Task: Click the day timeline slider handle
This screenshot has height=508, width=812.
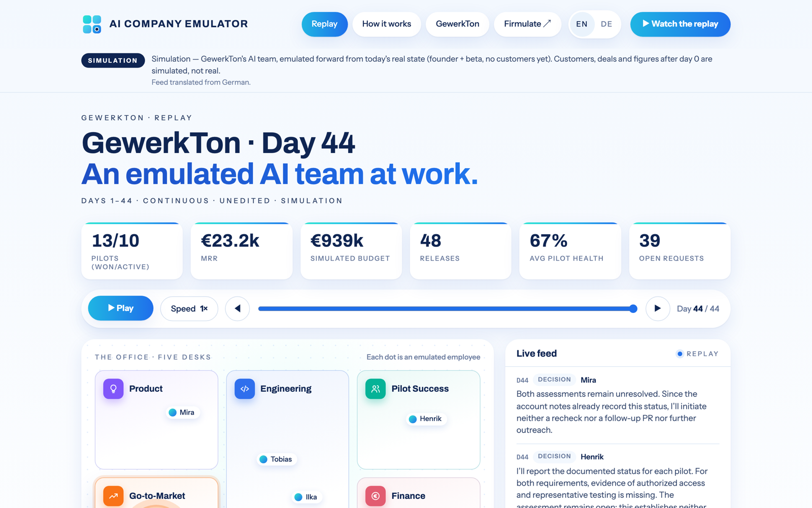Action: tap(633, 308)
